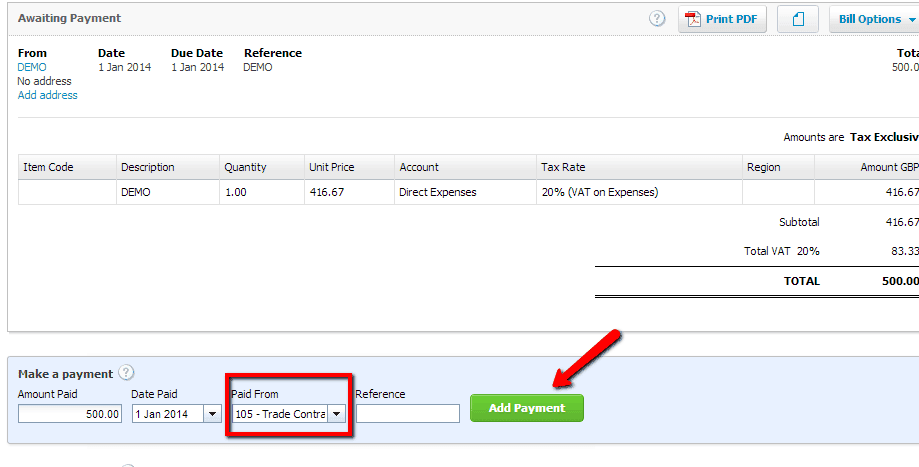Expand the Paid From dropdown arrow
This screenshot has width=919, height=467.
point(336,414)
